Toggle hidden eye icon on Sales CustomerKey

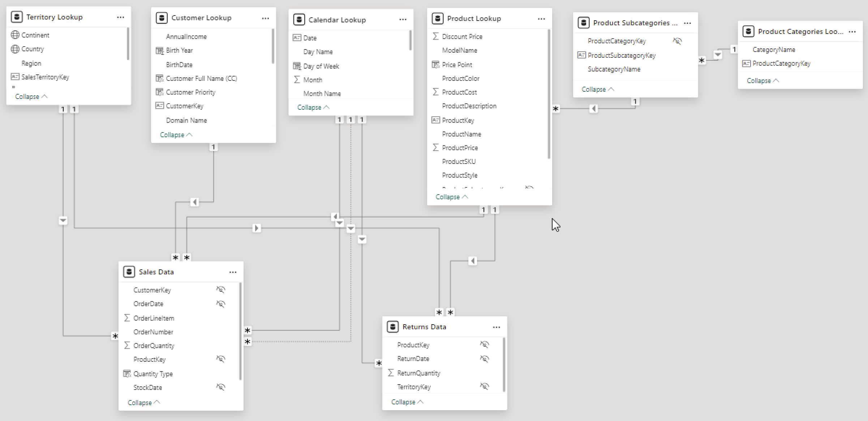click(x=220, y=290)
